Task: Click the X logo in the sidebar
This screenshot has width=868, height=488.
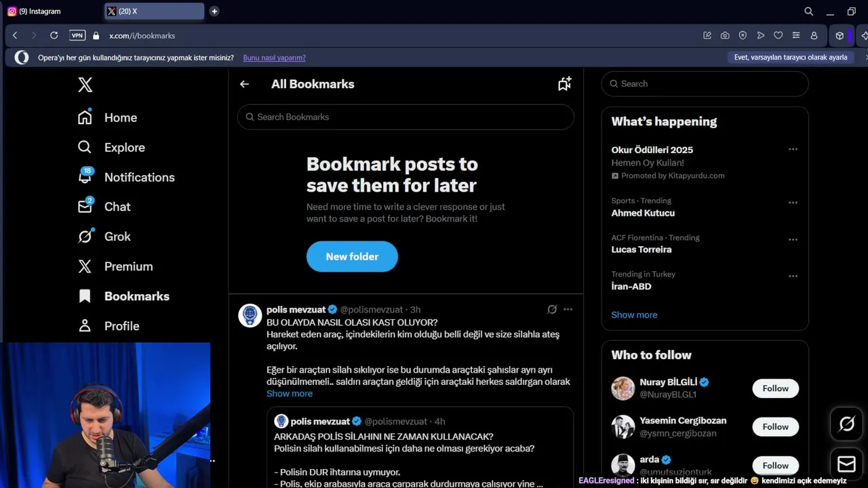Action: coord(85,85)
